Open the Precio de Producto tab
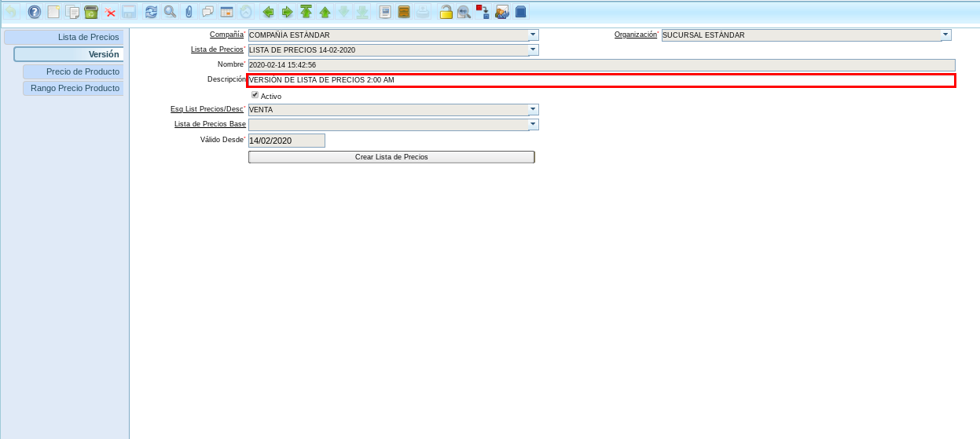 coord(73,71)
